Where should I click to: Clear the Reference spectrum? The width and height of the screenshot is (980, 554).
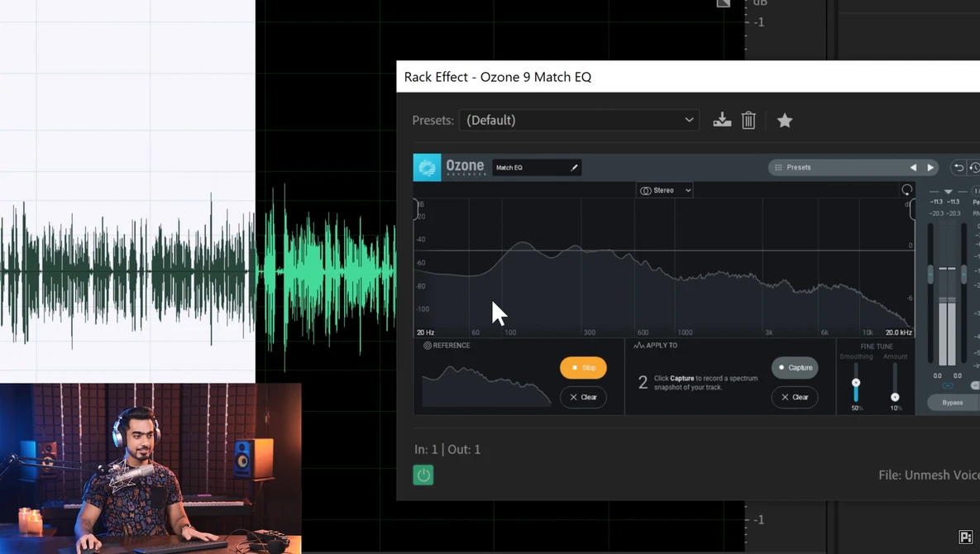pos(583,397)
